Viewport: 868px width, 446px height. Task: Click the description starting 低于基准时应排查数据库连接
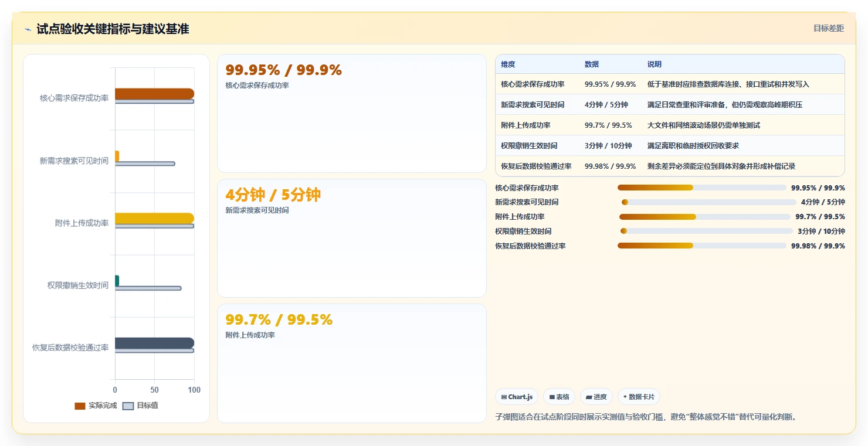[x=728, y=84]
